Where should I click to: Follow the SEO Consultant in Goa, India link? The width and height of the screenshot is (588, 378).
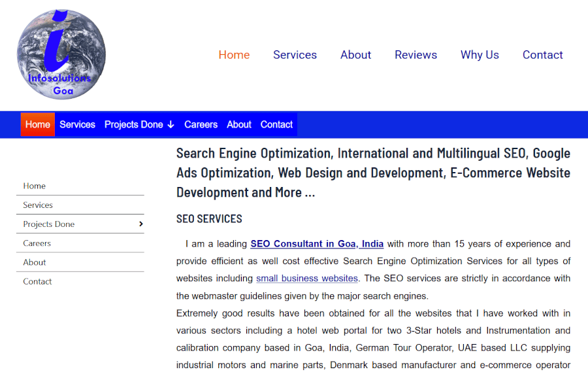point(317,244)
